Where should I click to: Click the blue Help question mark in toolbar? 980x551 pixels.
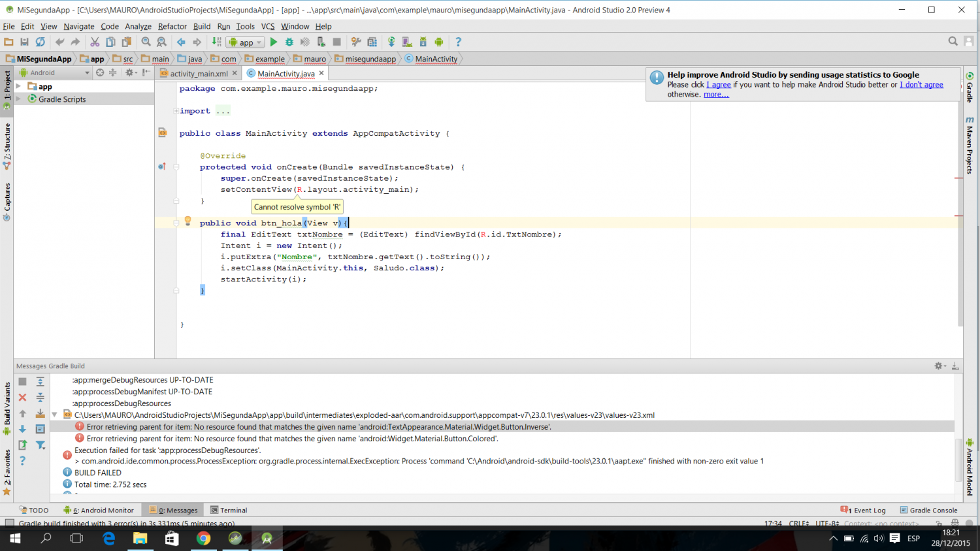[458, 42]
